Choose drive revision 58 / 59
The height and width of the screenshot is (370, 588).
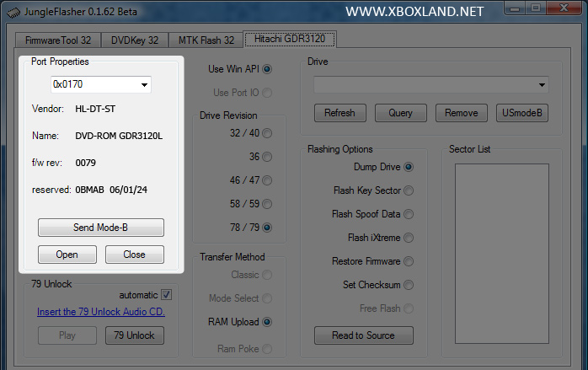point(267,204)
